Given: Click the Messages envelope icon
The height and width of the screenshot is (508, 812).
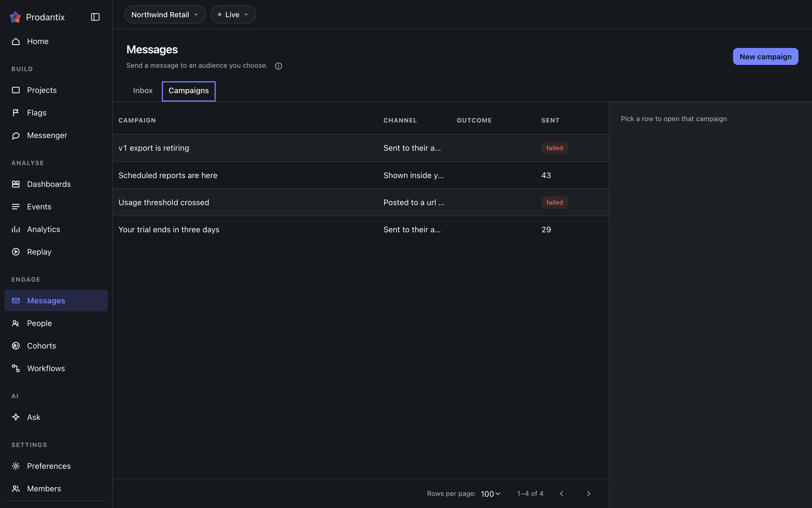Looking at the screenshot, I should pyautogui.click(x=16, y=300).
